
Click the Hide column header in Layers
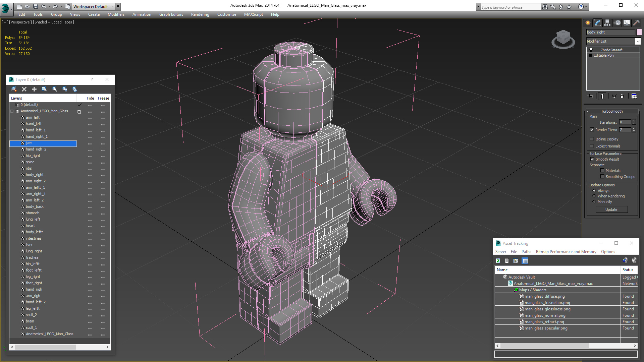91,98
